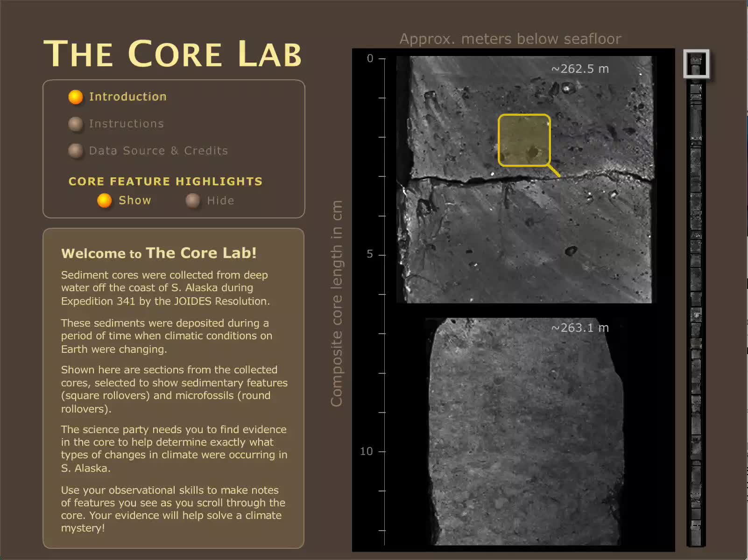Open the yellow square feature rollover on the core

pos(524,140)
